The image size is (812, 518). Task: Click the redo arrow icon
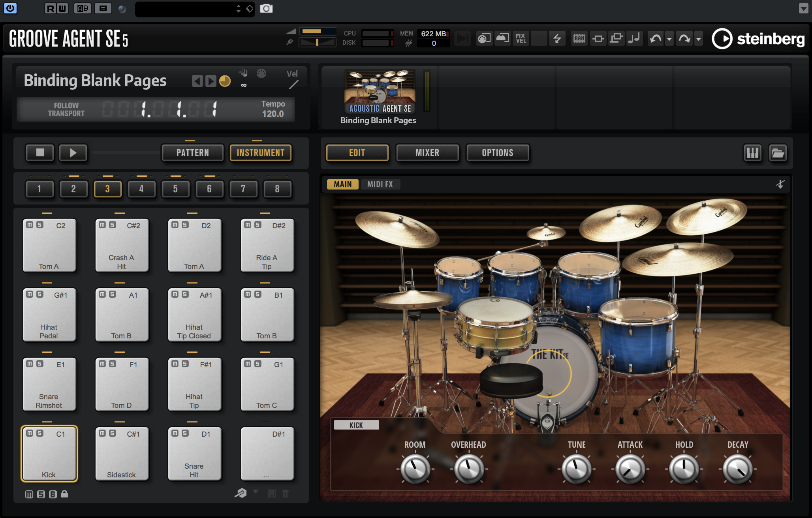click(684, 39)
